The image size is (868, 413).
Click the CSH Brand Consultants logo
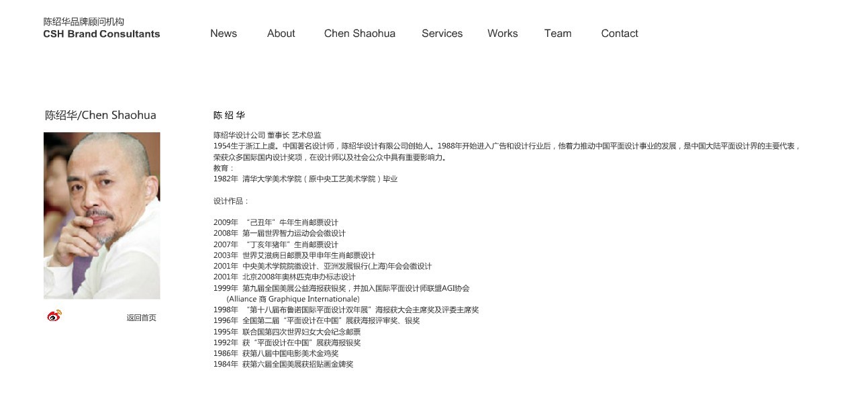tap(101, 28)
